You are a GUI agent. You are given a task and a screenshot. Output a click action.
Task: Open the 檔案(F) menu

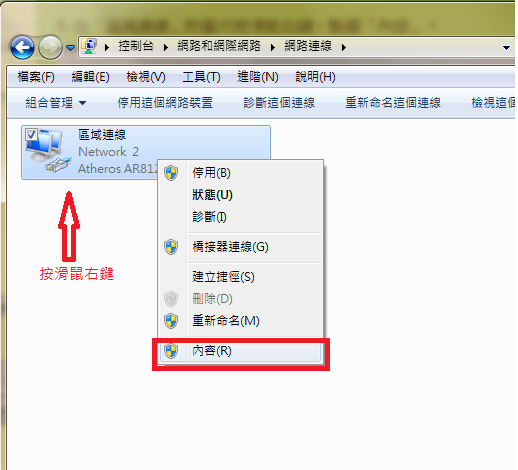36,77
